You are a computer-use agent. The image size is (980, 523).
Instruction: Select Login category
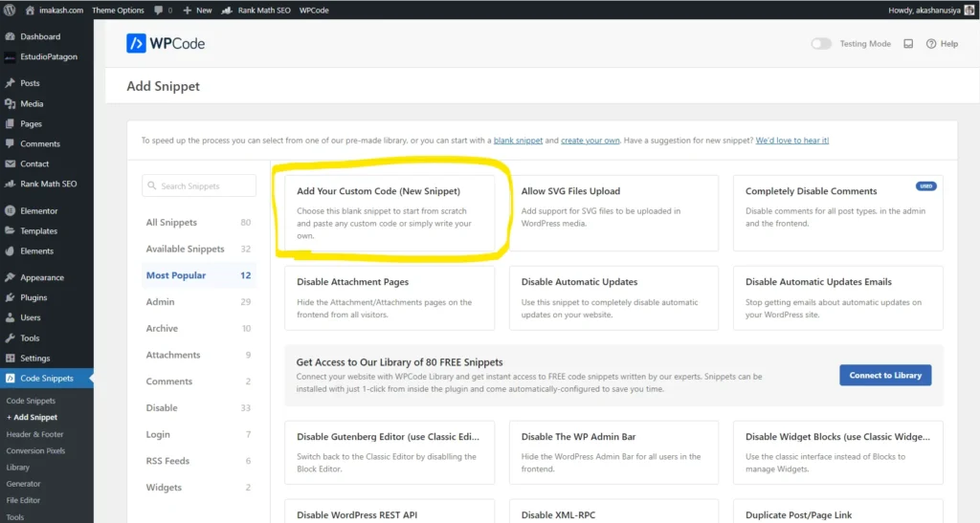pyautogui.click(x=198, y=434)
